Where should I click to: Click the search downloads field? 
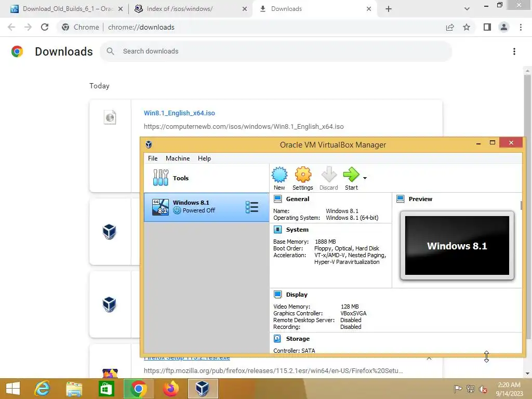(276, 51)
